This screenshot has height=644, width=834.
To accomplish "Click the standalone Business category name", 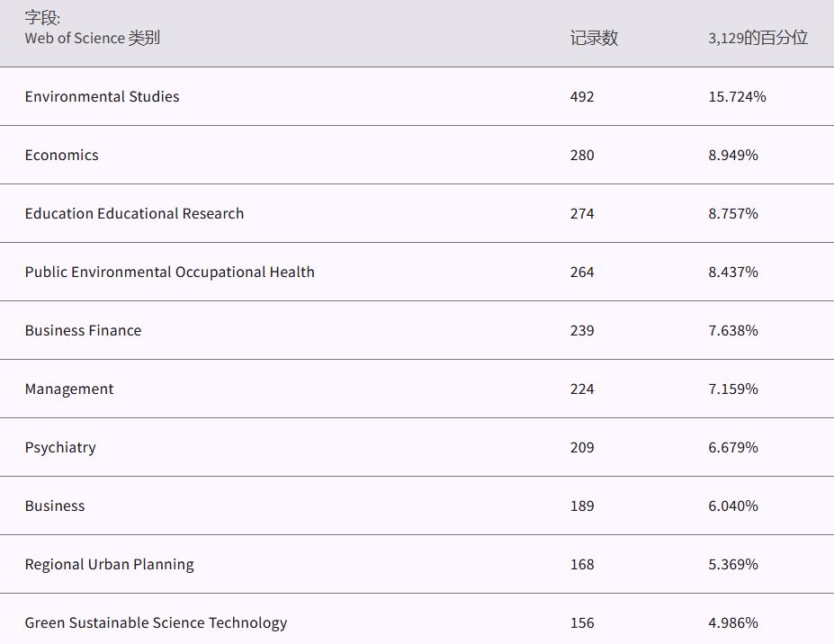I will pyautogui.click(x=55, y=506).
